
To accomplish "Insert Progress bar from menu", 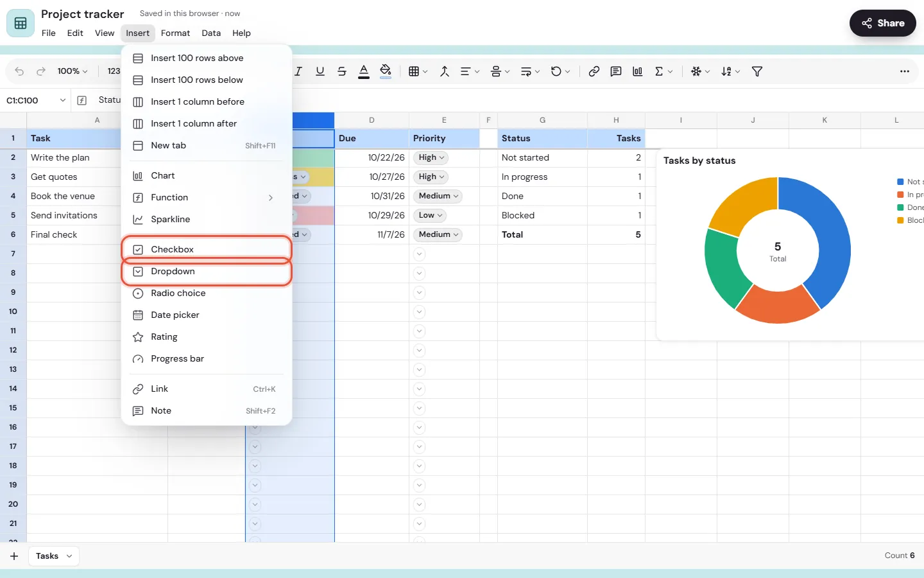I will (207, 358).
